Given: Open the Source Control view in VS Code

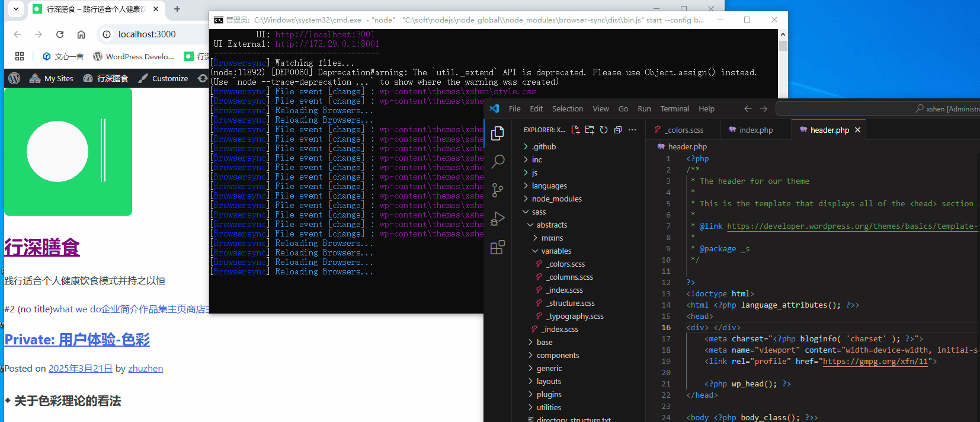Looking at the screenshot, I should tap(498, 190).
